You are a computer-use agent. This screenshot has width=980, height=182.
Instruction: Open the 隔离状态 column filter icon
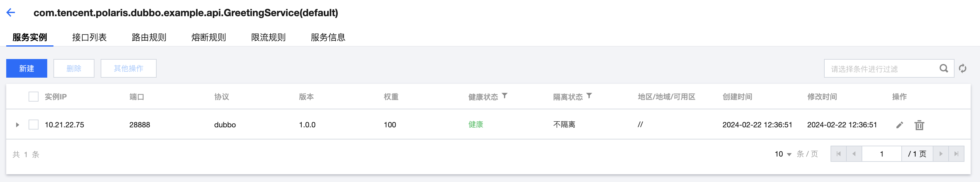click(x=589, y=96)
